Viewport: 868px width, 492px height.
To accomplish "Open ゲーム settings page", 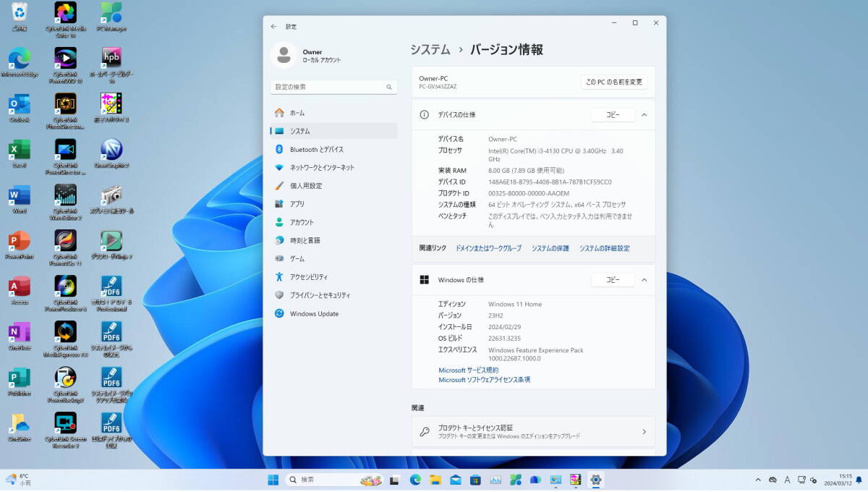I will [x=333, y=258].
